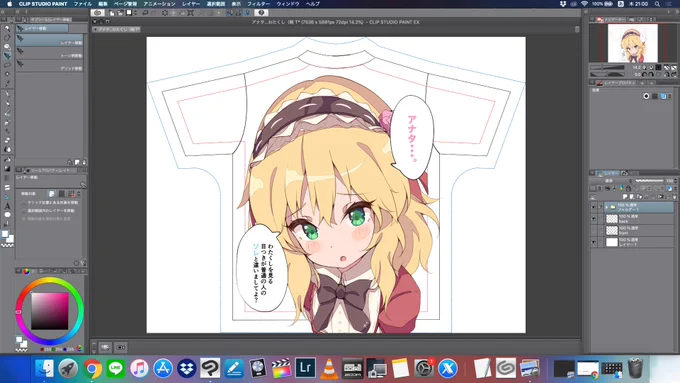
Task: Click the New layer folder icon
Action: pyautogui.click(x=639, y=196)
